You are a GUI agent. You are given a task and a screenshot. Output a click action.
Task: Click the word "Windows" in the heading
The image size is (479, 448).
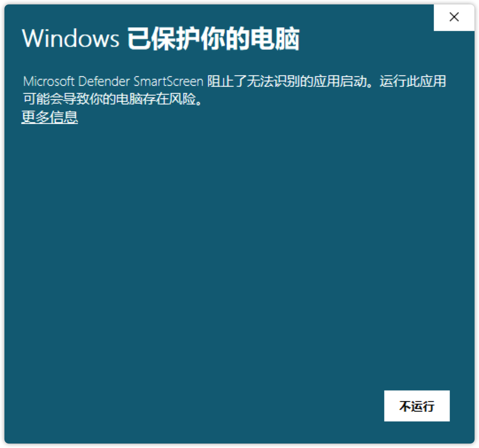tap(70, 39)
